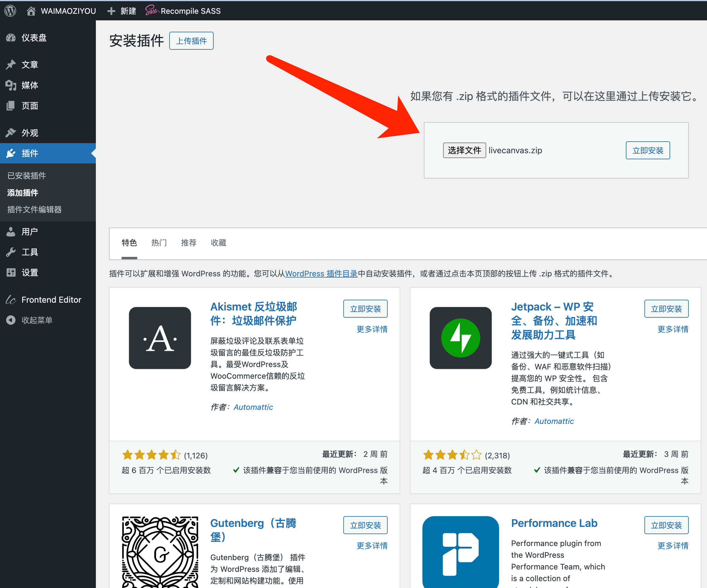Open the WordPress 插件目录 link
707x588 pixels.
tap(321, 274)
